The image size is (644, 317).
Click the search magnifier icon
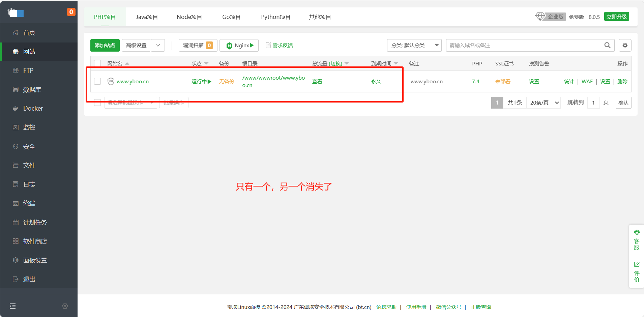(x=607, y=45)
